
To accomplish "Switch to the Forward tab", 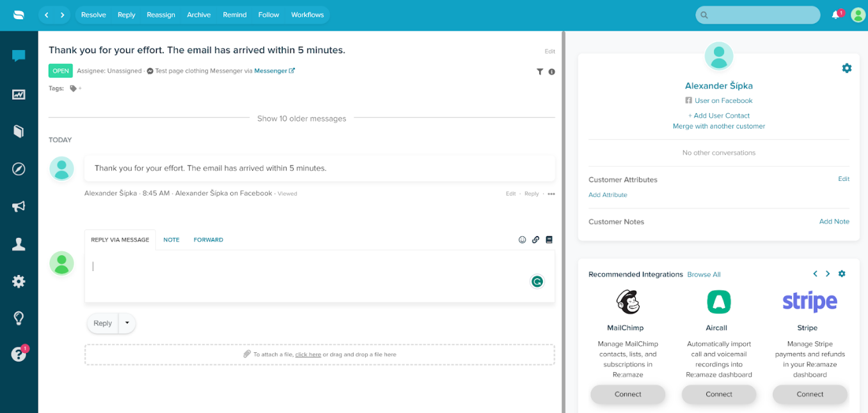I will 209,240.
